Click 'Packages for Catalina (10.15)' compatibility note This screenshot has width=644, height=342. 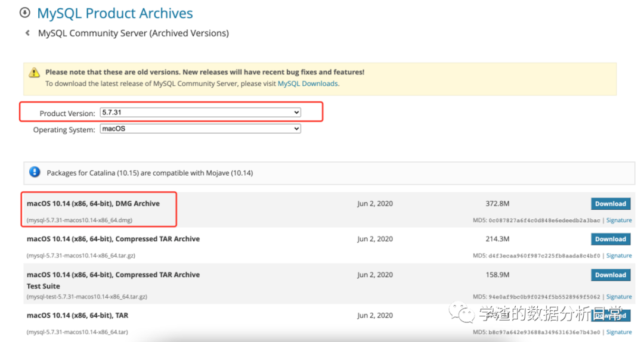(150, 173)
